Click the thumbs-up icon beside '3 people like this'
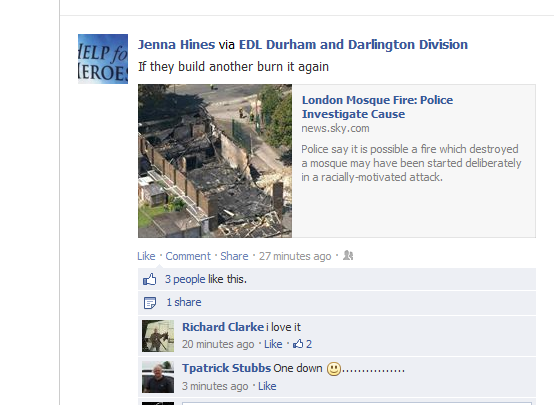 point(149,279)
